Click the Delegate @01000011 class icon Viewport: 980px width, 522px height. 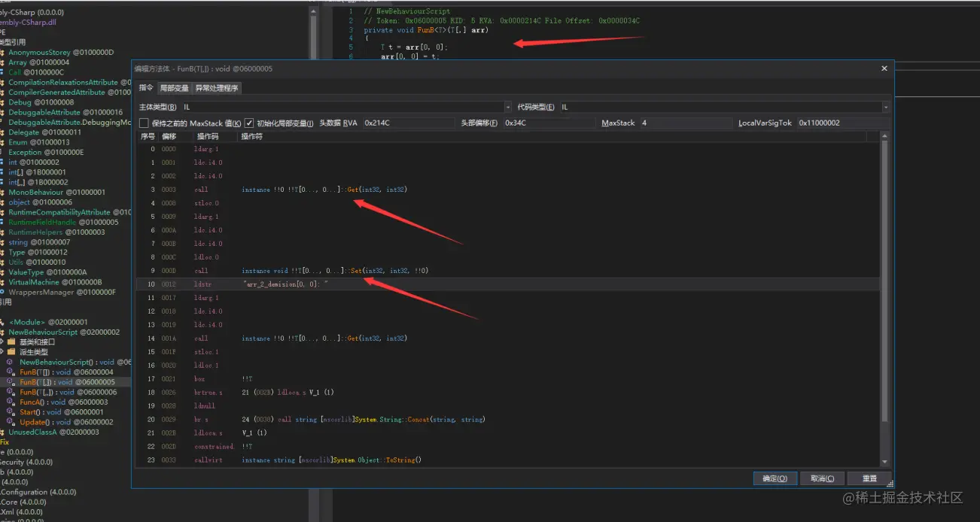(2, 132)
